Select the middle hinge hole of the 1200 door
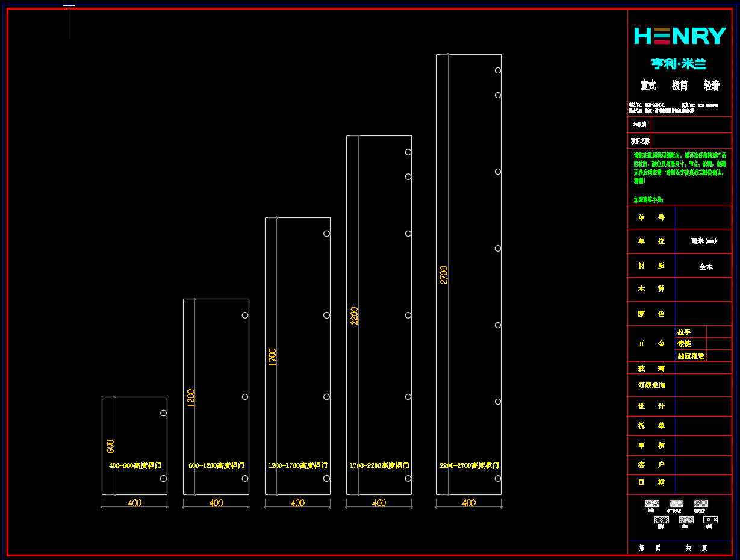The height and width of the screenshot is (560, 740). point(245,397)
